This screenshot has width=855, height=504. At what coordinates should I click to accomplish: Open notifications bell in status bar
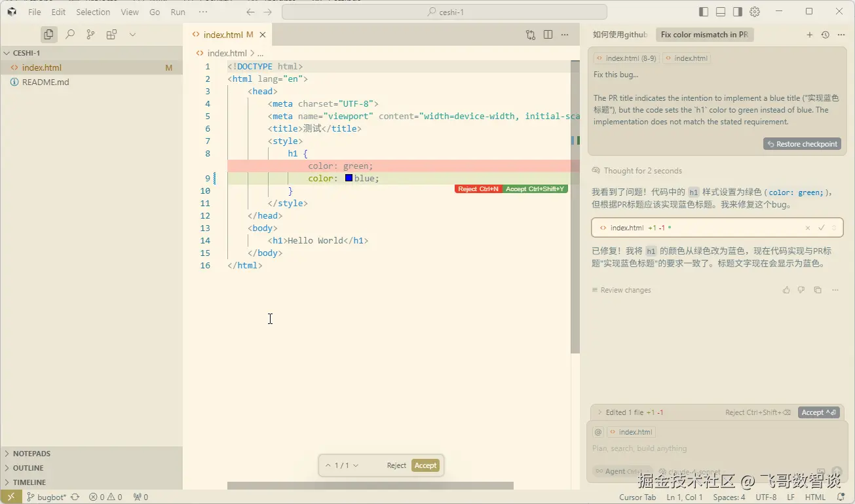[x=841, y=497]
